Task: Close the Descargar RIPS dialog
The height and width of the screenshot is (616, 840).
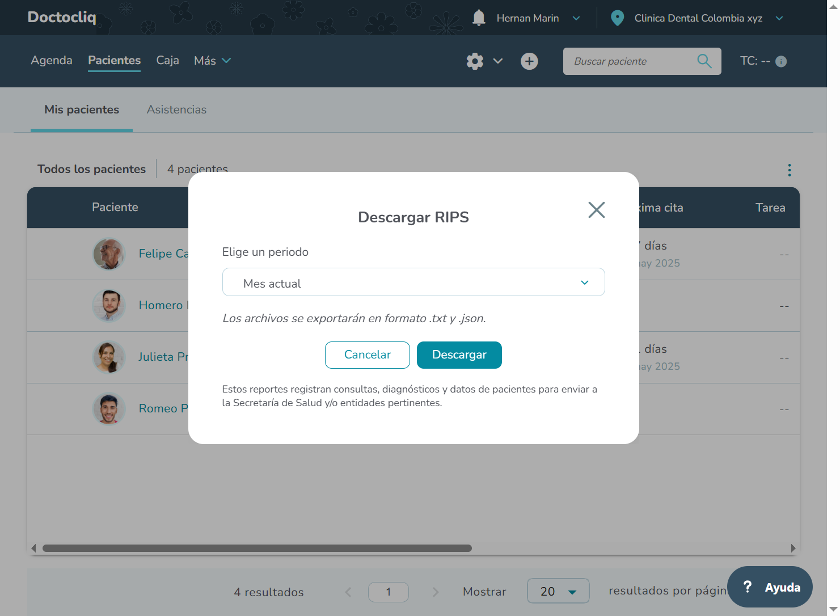Action: click(596, 210)
